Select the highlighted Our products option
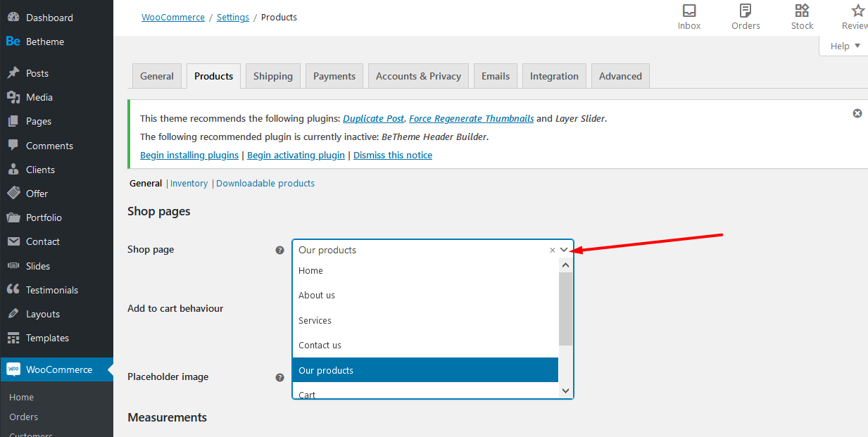 (x=425, y=370)
